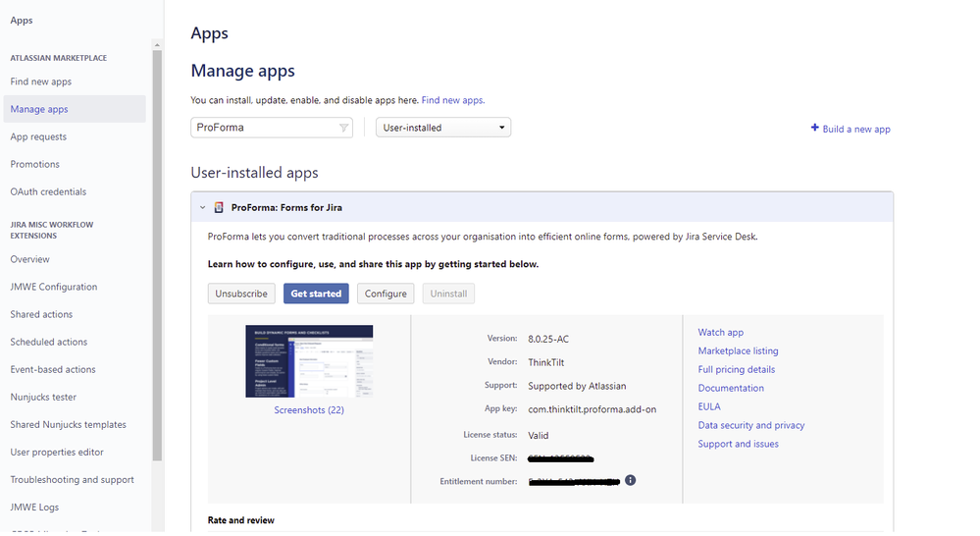Open JMWE Logs in sidebar
The height and width of the screenshot is (536, 980).
[x=34, y=507]
